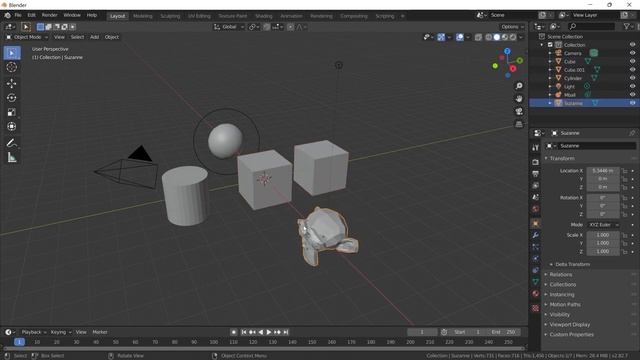The width and height of the screenshot is (640, 360).
Task: Open the Material properties tab
Action: (536, 294)
